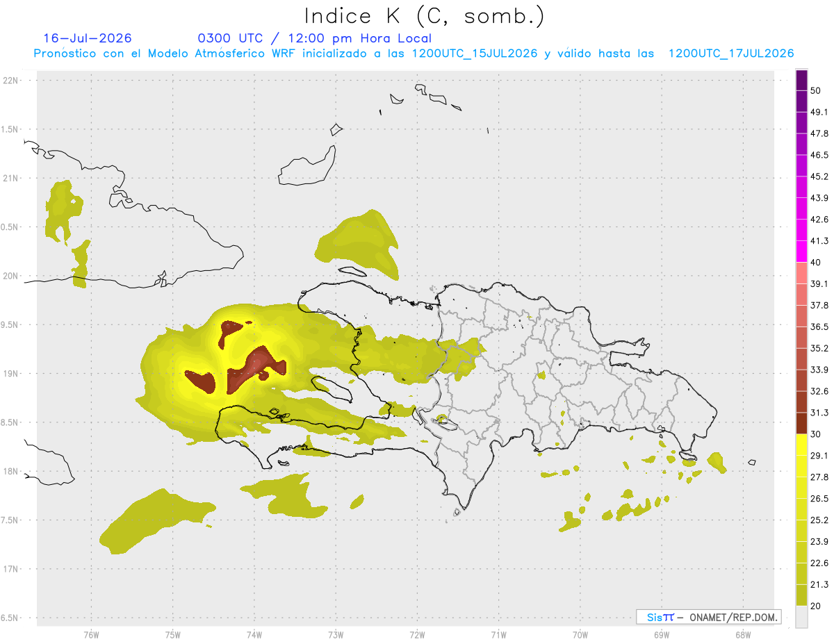Click latitude axis label "22N"

coord(10,80)
